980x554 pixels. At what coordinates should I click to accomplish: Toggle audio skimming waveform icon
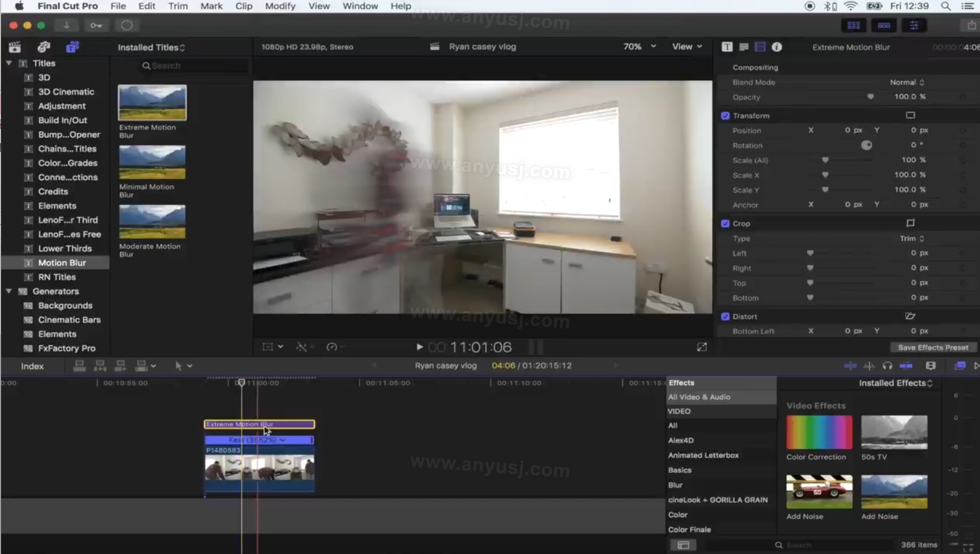point(869,366)
